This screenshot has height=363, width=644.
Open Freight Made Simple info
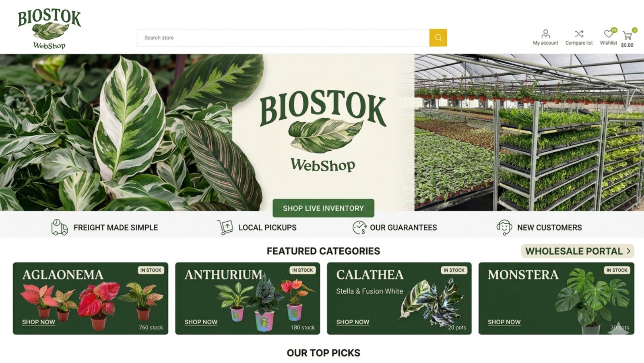click(116, 228)
